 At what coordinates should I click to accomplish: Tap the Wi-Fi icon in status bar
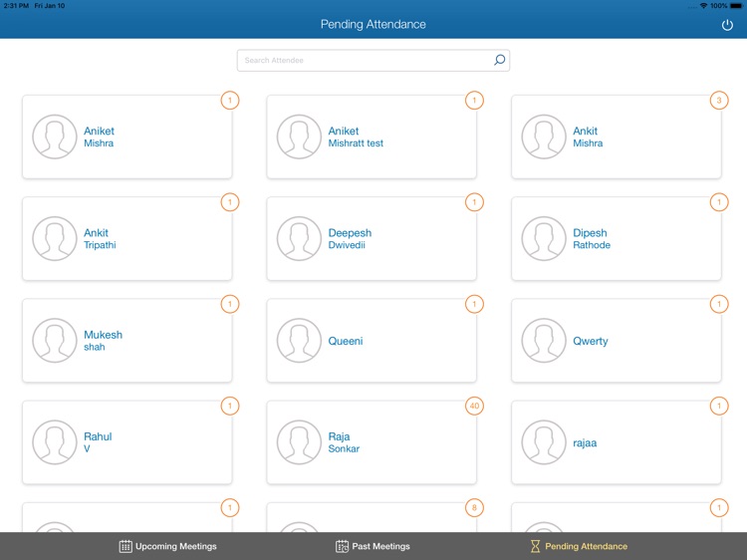click(x=703, y=6)
